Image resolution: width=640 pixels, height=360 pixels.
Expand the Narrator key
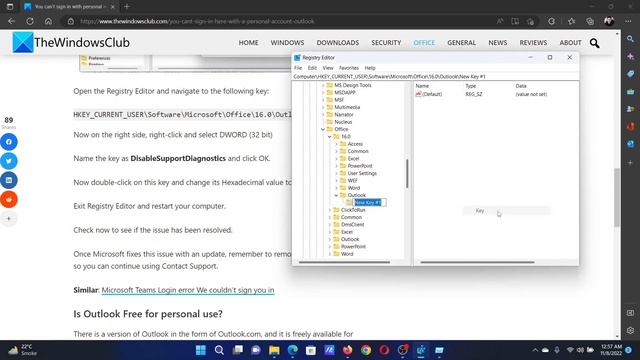pos(323,115)
